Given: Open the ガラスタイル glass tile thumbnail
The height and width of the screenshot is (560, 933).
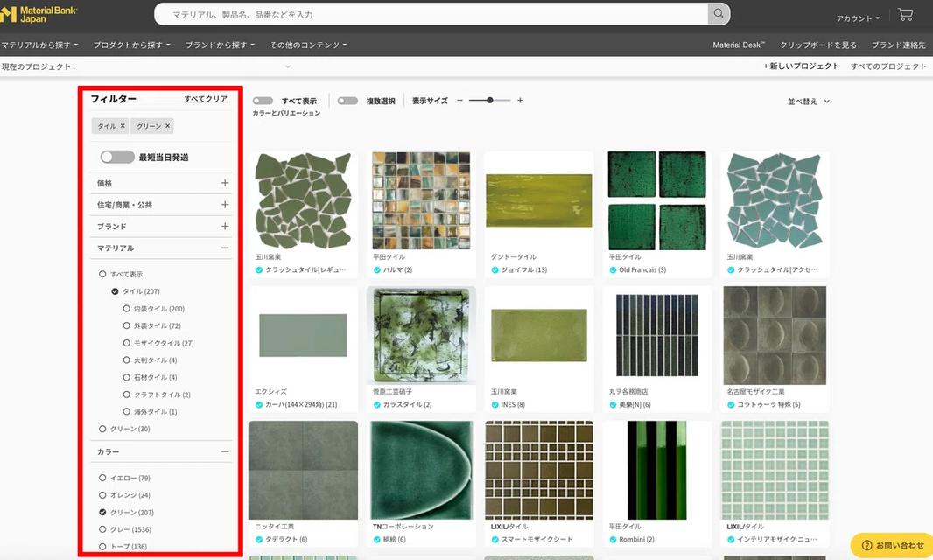Looking at the screenshot, I should click(421, 335).
